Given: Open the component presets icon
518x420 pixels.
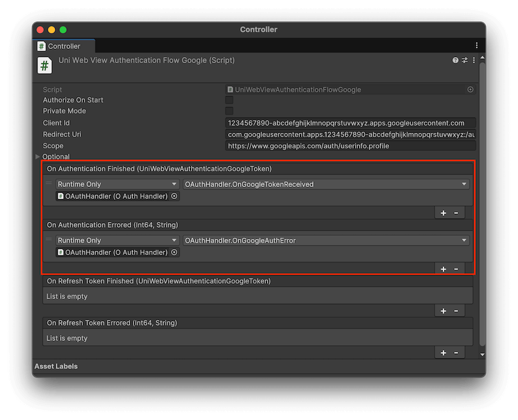Looking at the screenshot, I should click(x=464, y=60).
